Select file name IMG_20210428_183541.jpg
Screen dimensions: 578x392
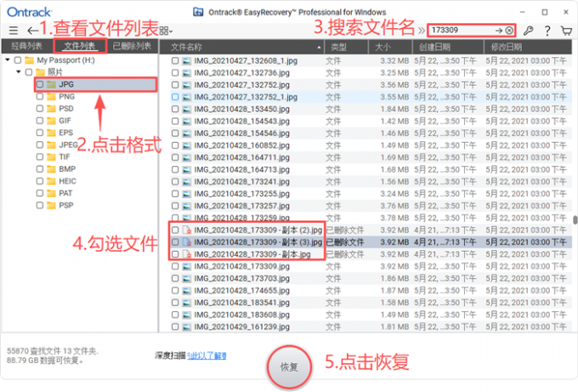[x=241, y=303]
